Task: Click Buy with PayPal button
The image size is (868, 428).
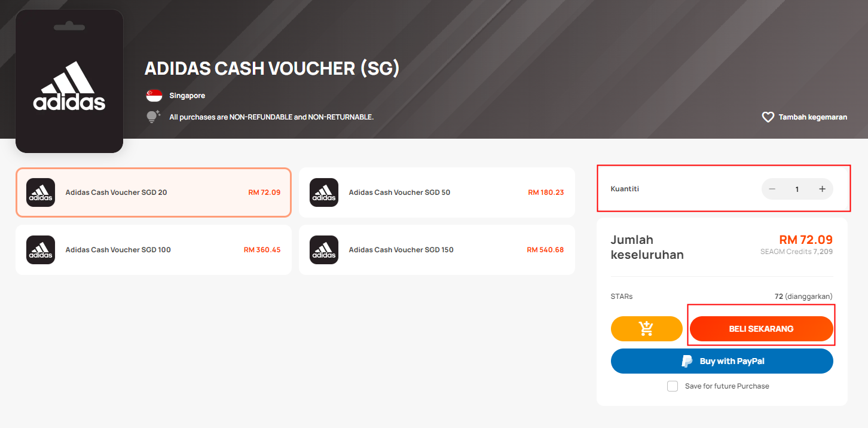Action: (x=722, y=361)
